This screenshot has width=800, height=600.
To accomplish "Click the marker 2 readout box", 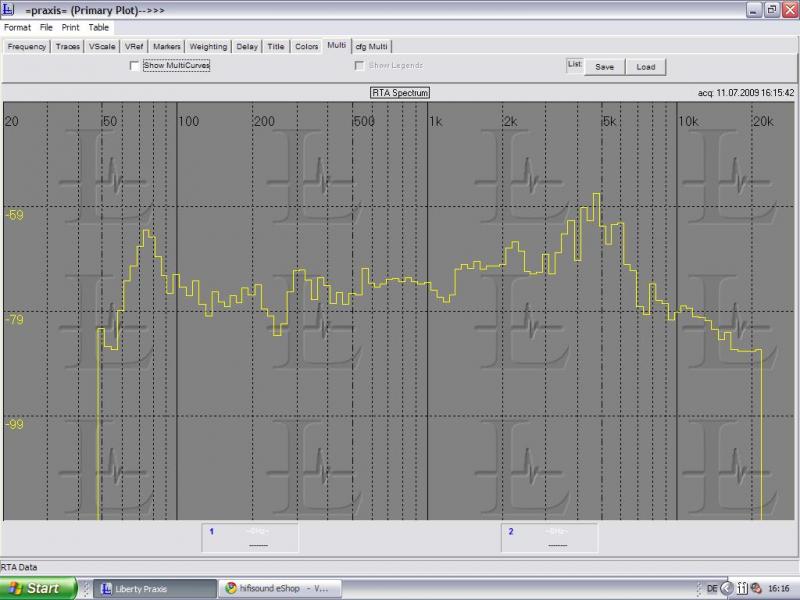I will 549,538.
